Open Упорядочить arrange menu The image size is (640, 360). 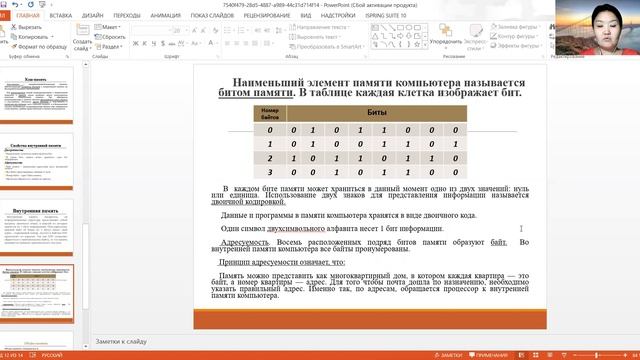tap(445, 38)
